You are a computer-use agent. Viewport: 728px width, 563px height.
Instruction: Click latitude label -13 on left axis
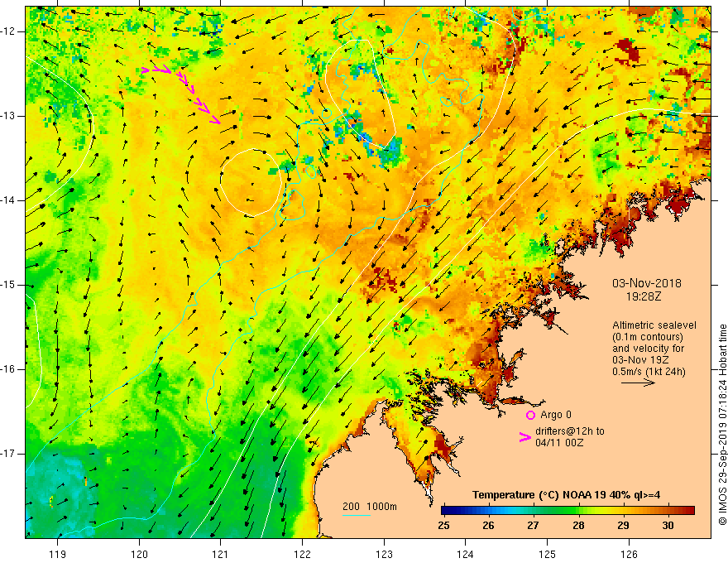pos(9,116)
